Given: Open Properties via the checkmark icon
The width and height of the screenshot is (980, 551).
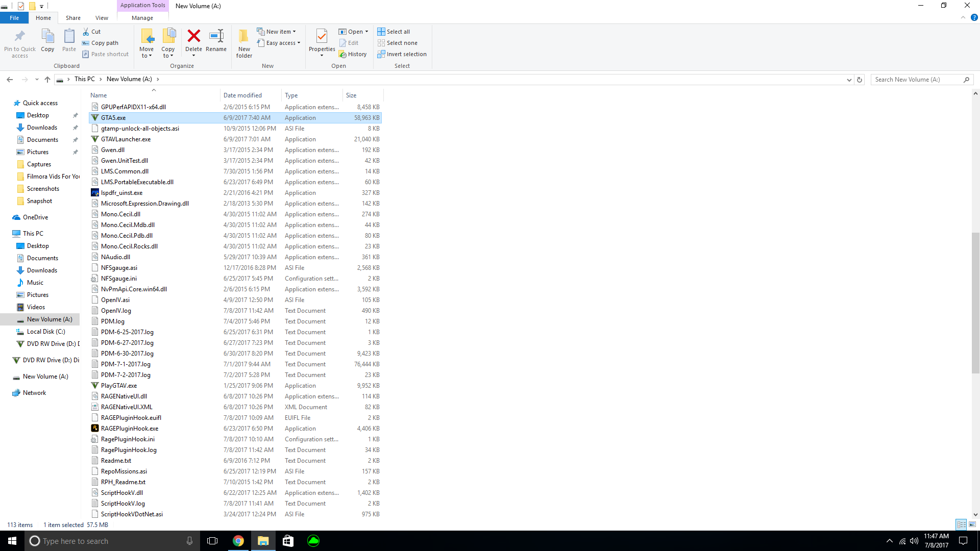Looking at the screenshot, I should point(322,37).
